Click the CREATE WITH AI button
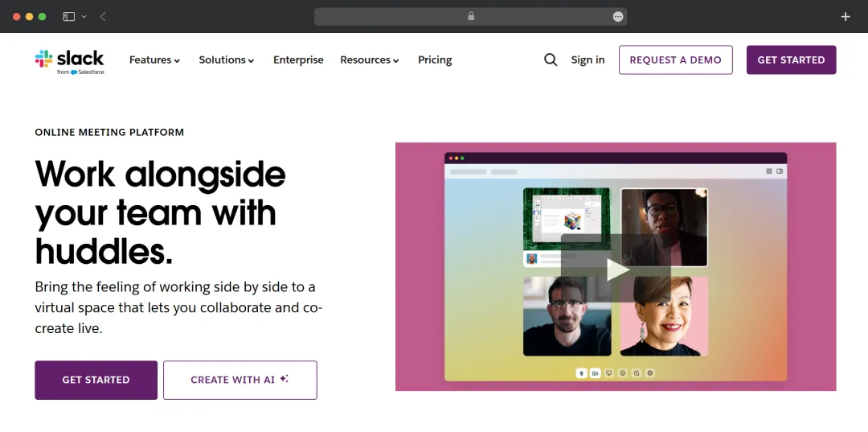 coord(240,380)
